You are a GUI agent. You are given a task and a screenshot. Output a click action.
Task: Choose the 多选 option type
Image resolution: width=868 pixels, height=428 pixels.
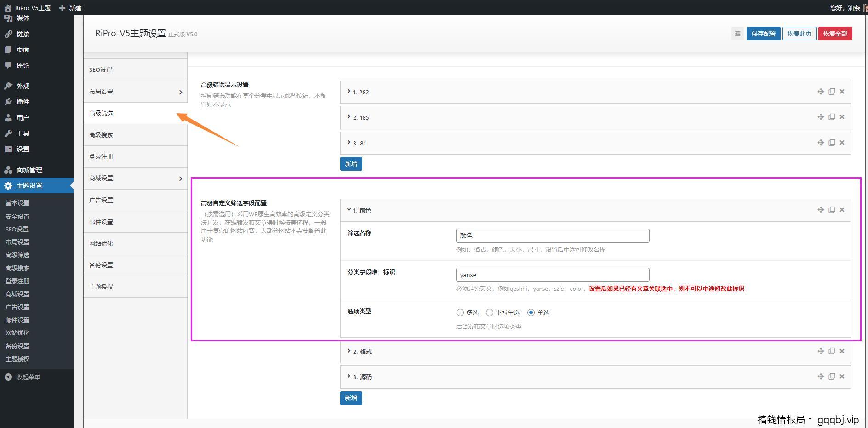(x=460, y=312)
